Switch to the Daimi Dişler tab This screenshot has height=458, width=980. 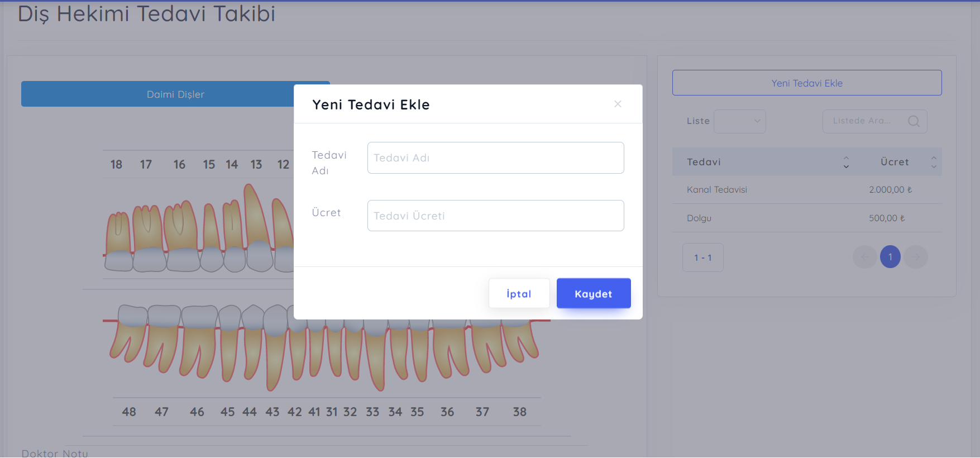pyautogui.click(x=175, y=94)
